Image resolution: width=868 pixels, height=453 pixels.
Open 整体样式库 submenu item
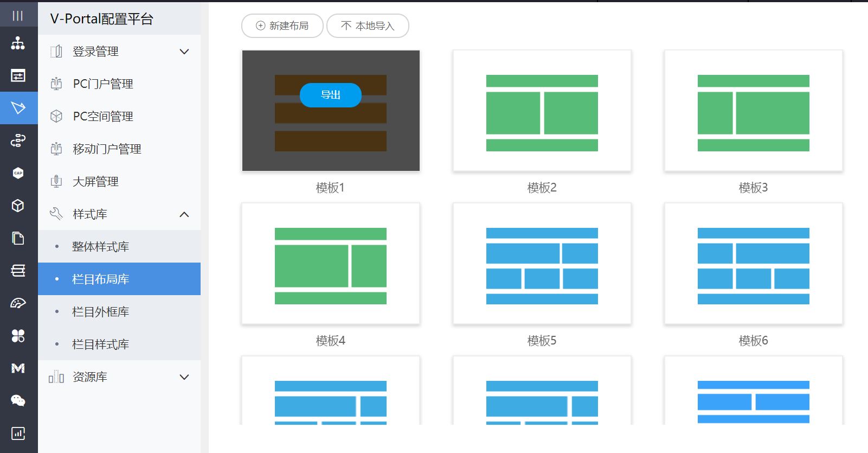[100, 247]
